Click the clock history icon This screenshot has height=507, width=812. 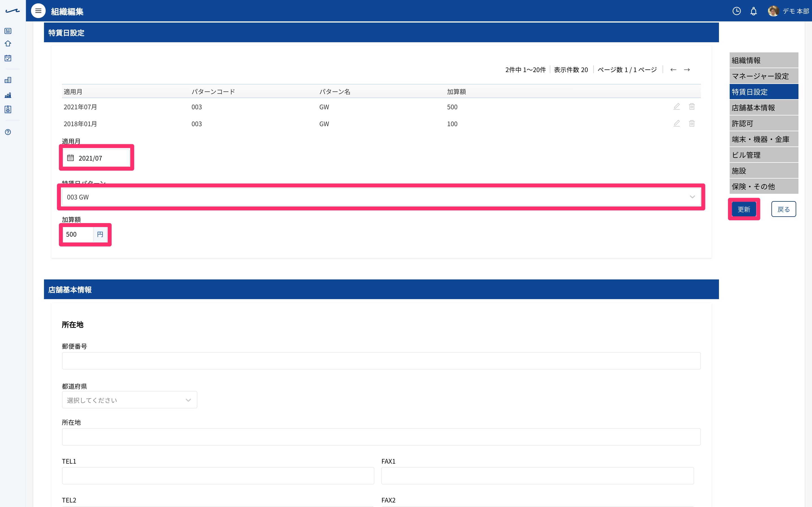point(736,11)
